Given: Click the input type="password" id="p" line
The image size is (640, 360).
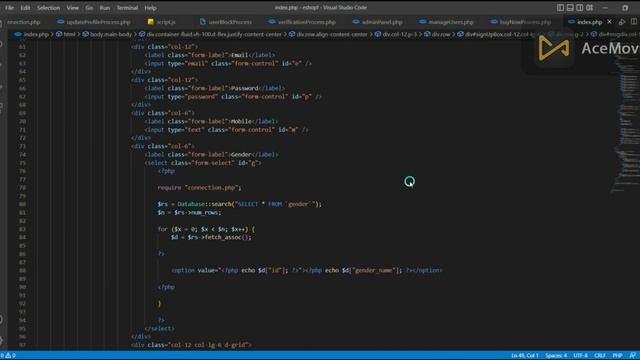Looking at the screenshot, I should coord(233,97).
